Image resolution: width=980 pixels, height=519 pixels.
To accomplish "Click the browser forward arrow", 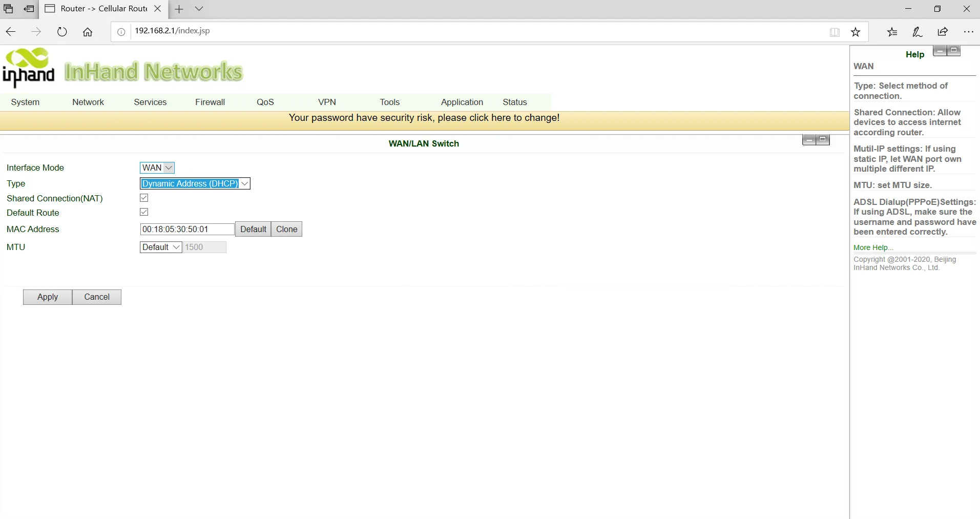I will point(36,32).
